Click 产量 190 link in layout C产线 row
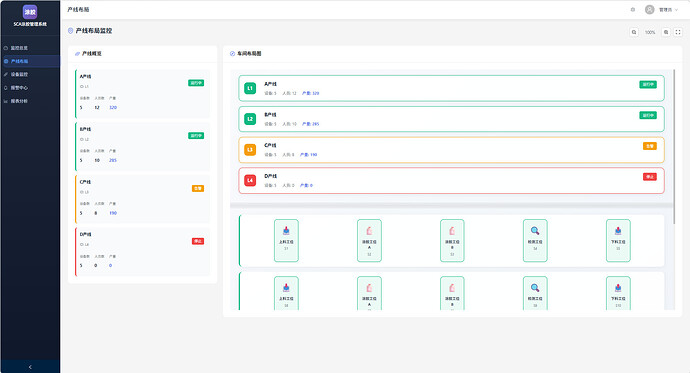This screenshot has width=690, height=373. coord(308,155)
